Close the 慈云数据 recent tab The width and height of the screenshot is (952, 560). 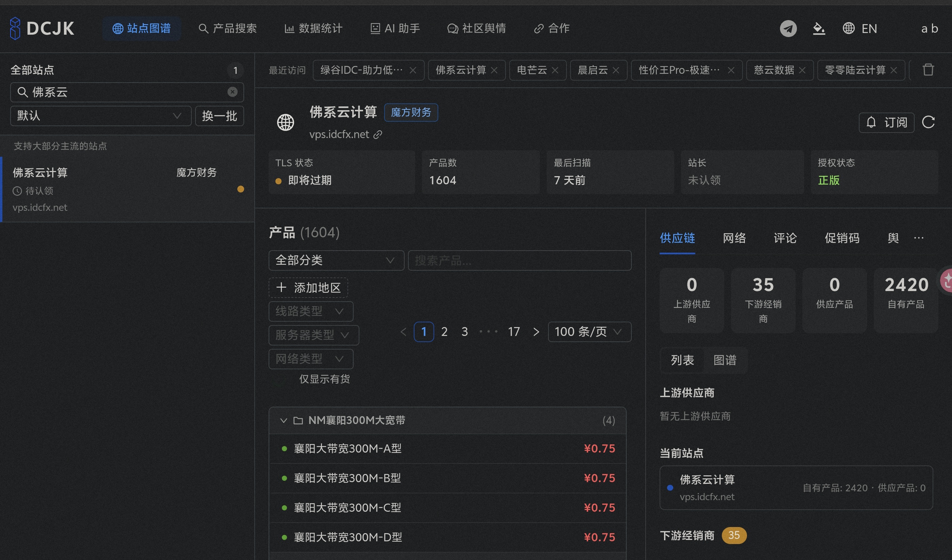point(802,70)
